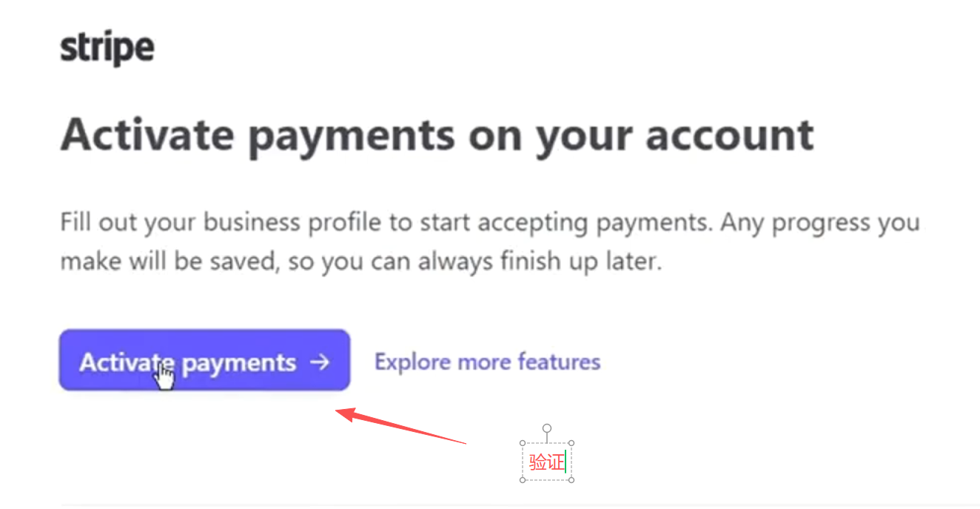Click the top-right resize handle of 验证 box
980x509 pixels.
tap(571, 444)
